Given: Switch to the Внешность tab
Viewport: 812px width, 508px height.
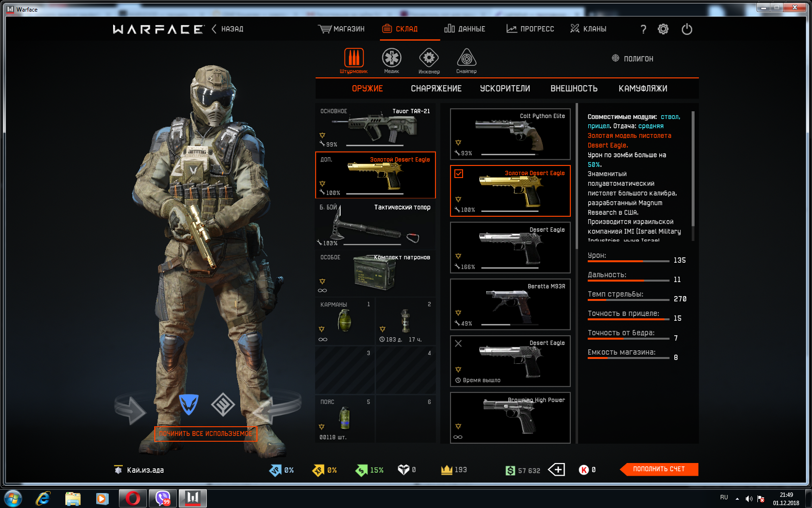Looking at the screenshot, I should pos(574,89).
